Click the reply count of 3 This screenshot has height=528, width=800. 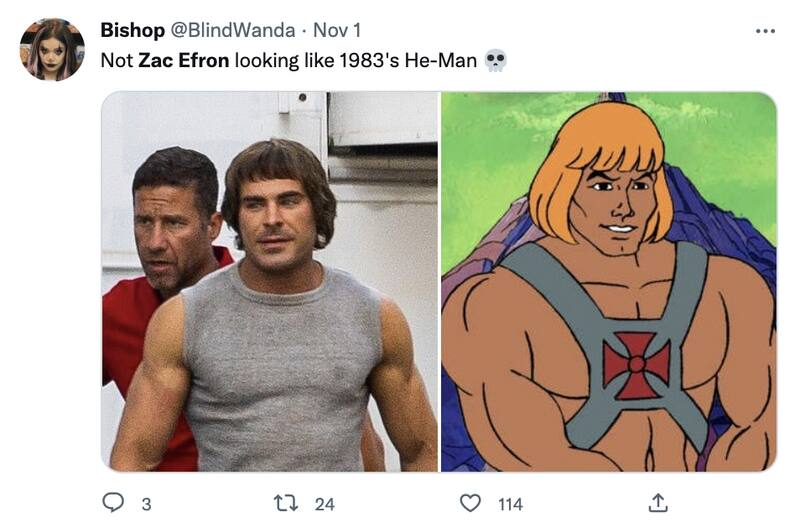[146, 504]
